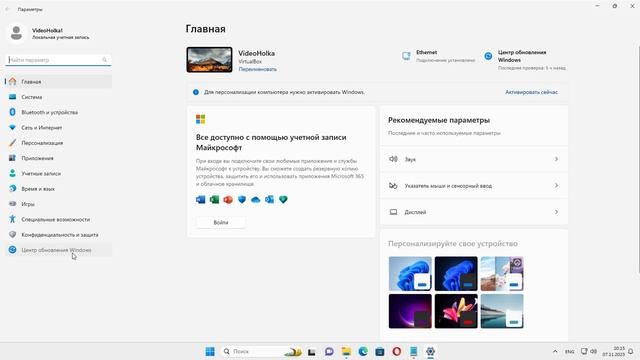Click the Войти button
The height and width of the screenshot is (360, 640).
point(221,222)
